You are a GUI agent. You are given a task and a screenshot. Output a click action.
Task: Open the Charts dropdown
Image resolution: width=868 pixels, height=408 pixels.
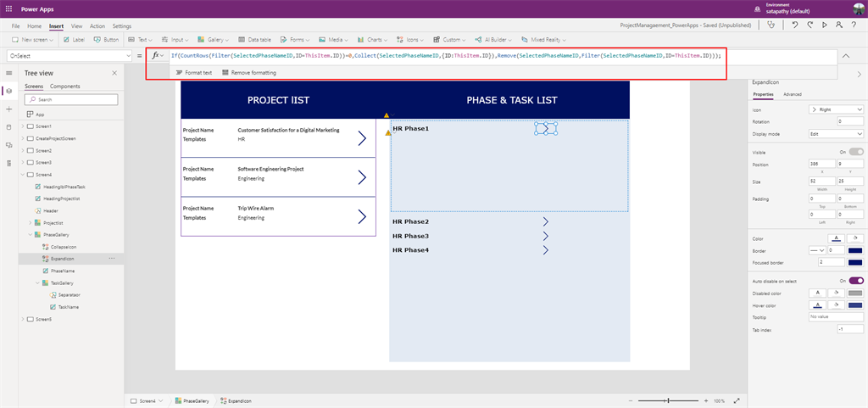(373, 40)
